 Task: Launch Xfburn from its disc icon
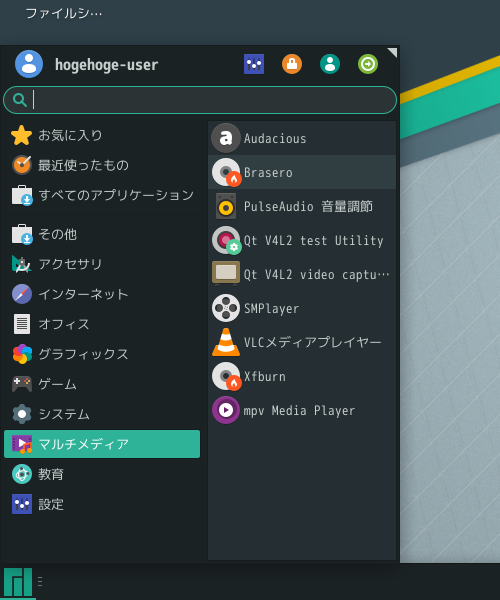point(226,376)
